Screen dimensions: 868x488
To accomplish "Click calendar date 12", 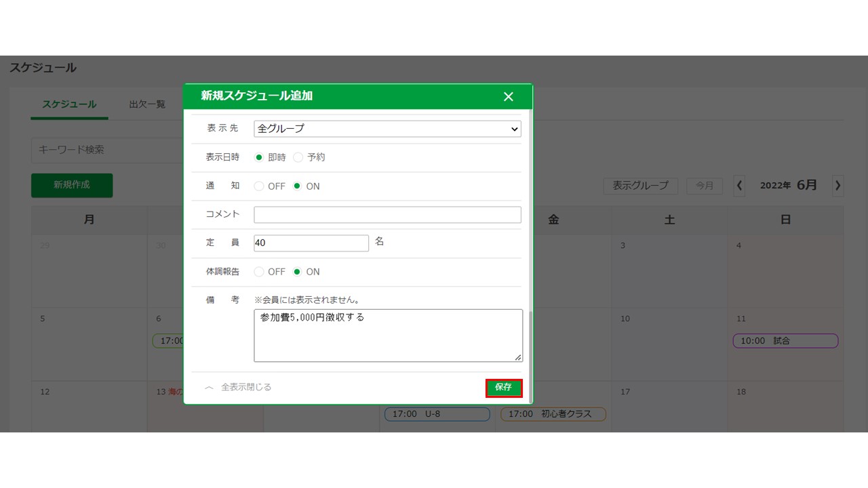I will tap(45, 392).
